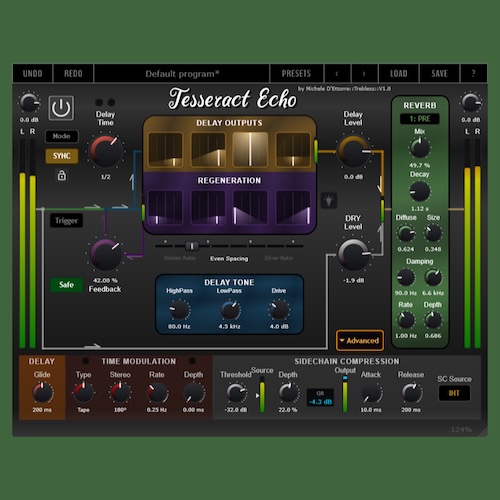
Task: Click the GR -4.3 dB readout
Action: tap(320, 398)
